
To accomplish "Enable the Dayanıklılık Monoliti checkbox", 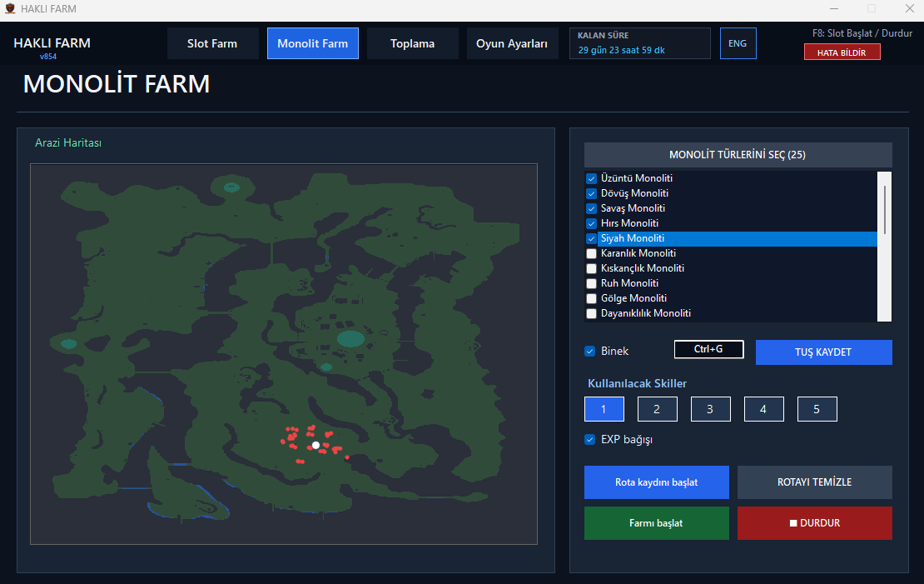I will tap(591, 314).
